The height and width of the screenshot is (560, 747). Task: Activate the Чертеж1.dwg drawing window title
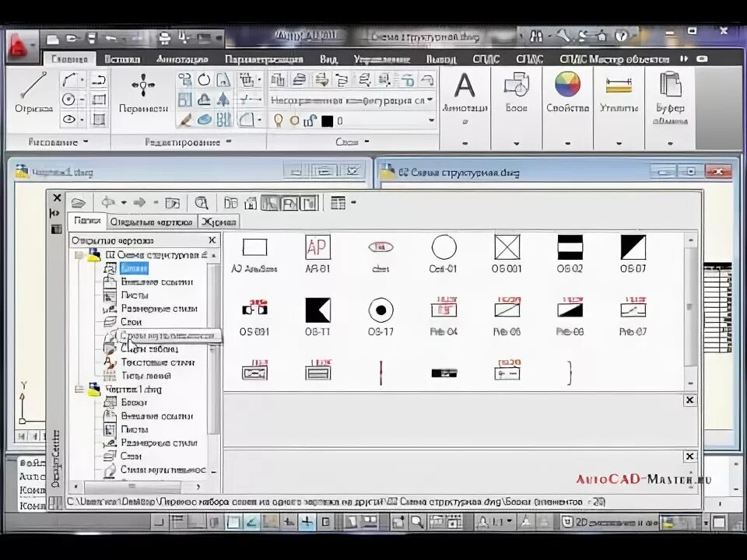click(x=62, y=173)
